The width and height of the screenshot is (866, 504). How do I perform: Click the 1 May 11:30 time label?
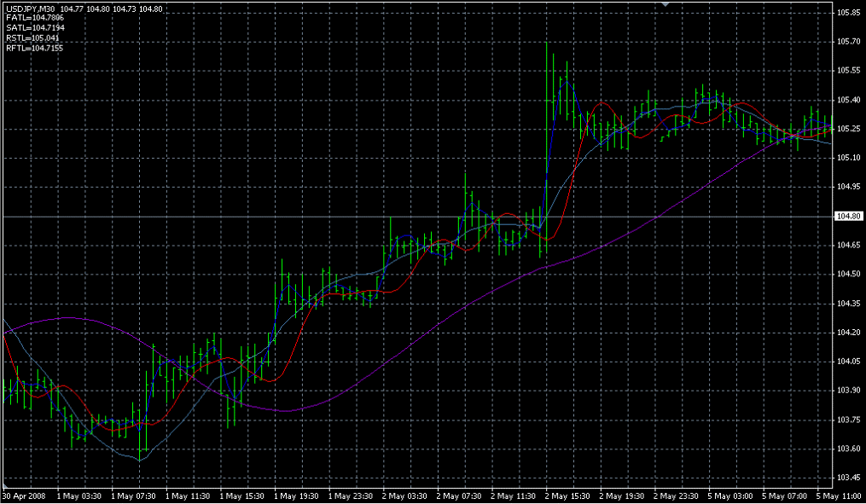click(189, 495)
